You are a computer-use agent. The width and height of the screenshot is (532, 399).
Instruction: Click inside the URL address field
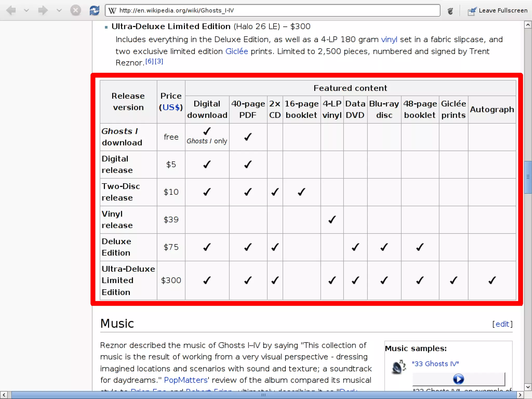pyautogui.click(x=273, y=10)
